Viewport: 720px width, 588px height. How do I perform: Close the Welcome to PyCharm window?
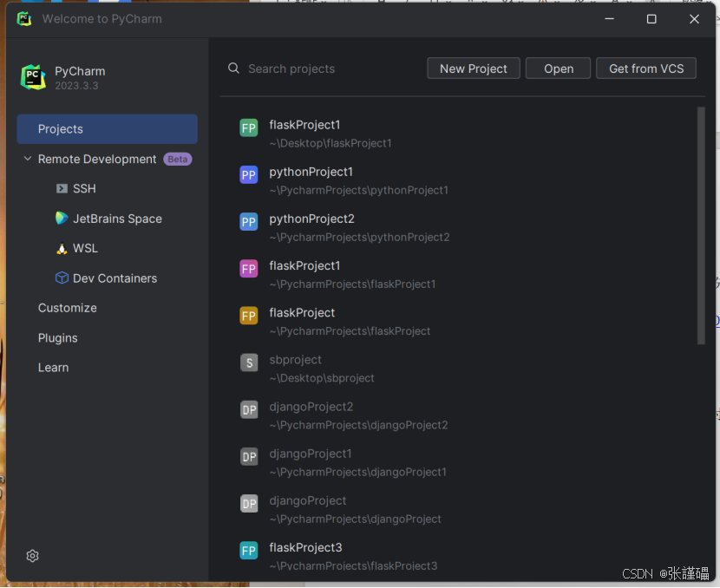pos(694,19)
